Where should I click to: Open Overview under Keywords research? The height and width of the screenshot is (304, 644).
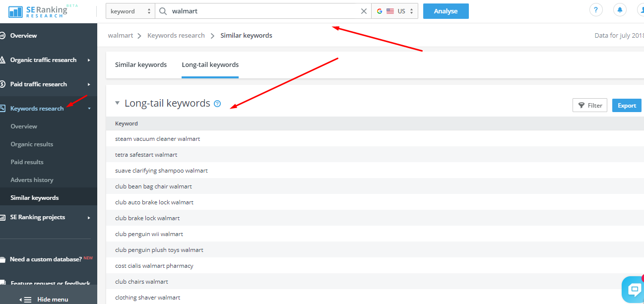click(x=24, y=126)
